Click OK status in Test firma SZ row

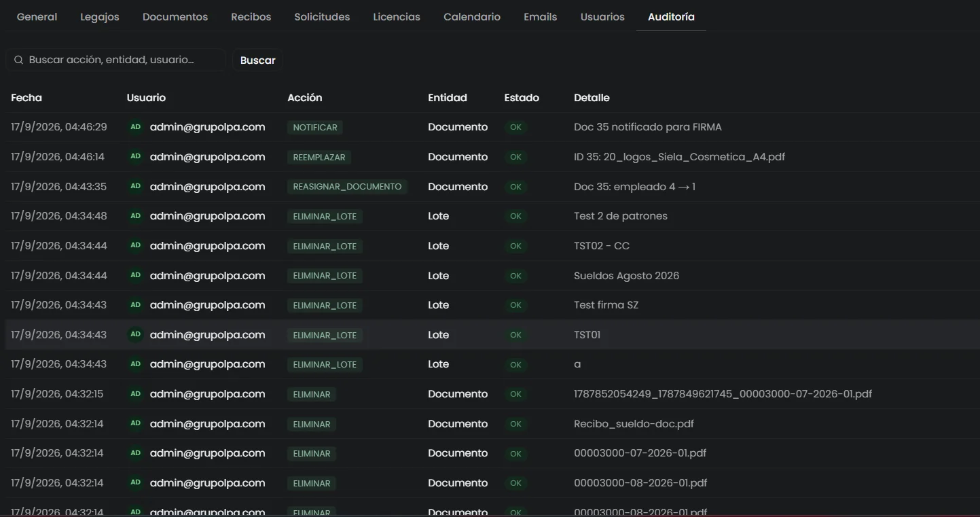click(x=515, y=305)
